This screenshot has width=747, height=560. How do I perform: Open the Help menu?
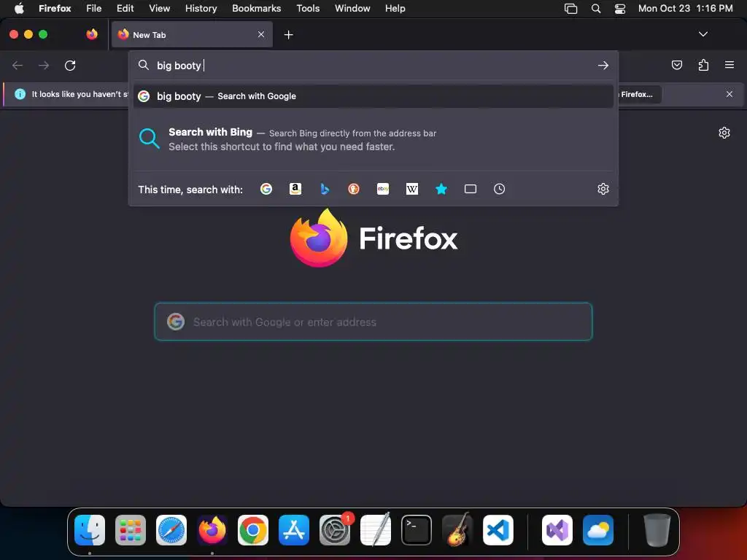click(395, 8)
